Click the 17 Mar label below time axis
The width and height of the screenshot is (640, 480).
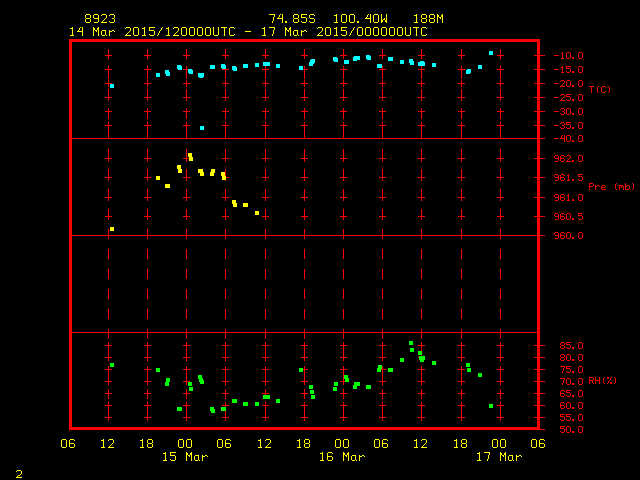pyautogui.click(x=497, y=457)
